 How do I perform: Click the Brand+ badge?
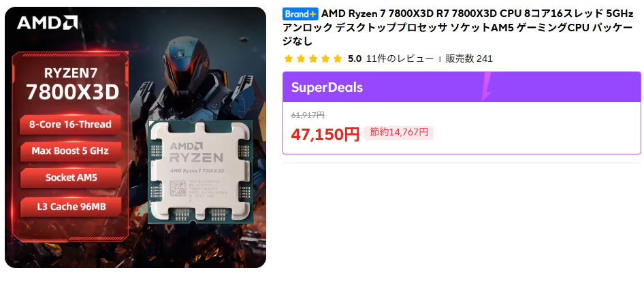coord(301,14)
